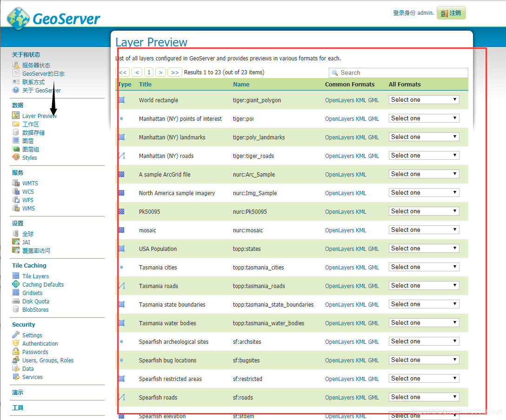This screenshot has height=420, width=506.
Task: Open GML preview for Manhattan roads
Action: tap(373, 156)
